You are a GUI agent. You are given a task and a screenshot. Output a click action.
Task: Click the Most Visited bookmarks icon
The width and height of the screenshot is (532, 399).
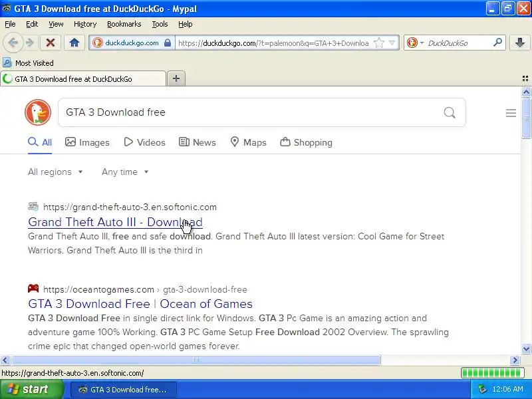click(x=7, y=63)
